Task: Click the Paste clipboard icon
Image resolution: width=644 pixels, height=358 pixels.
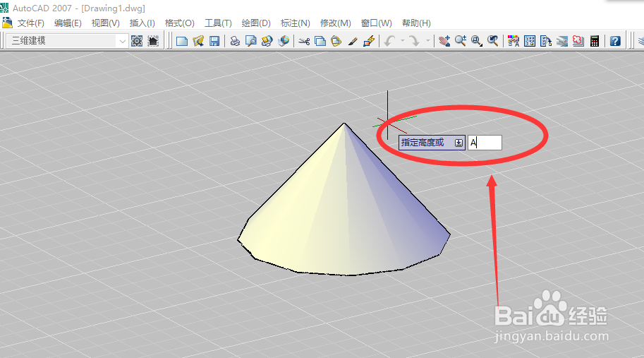Action: point(336,41)
